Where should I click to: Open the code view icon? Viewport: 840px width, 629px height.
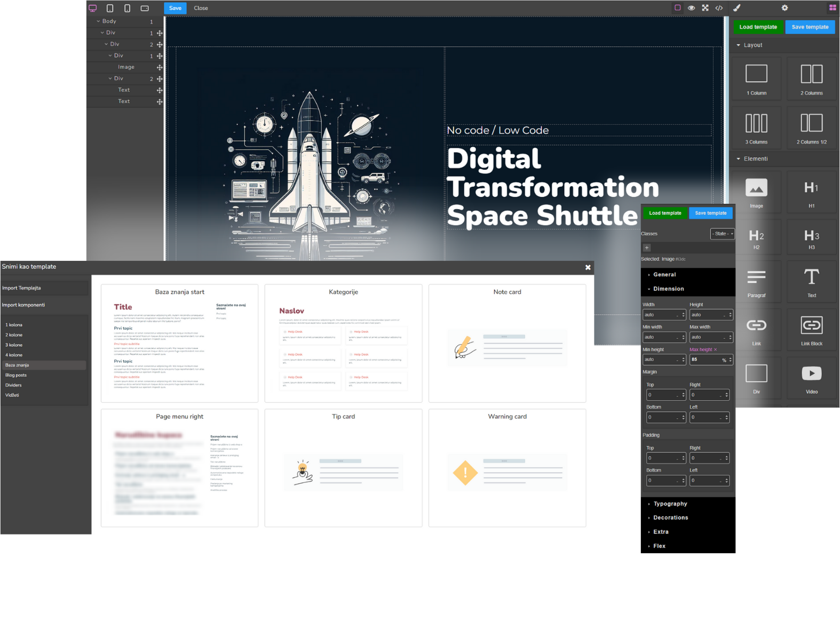pos(719,8)
